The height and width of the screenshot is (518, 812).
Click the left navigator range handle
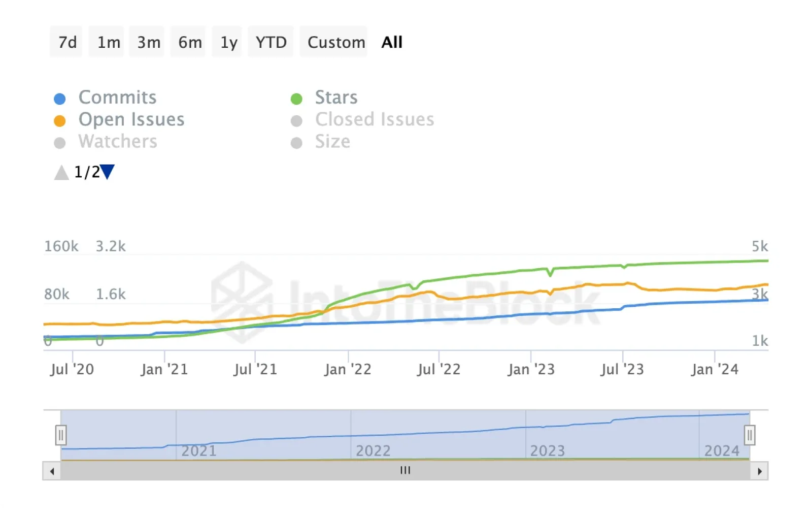coord(61,435)
